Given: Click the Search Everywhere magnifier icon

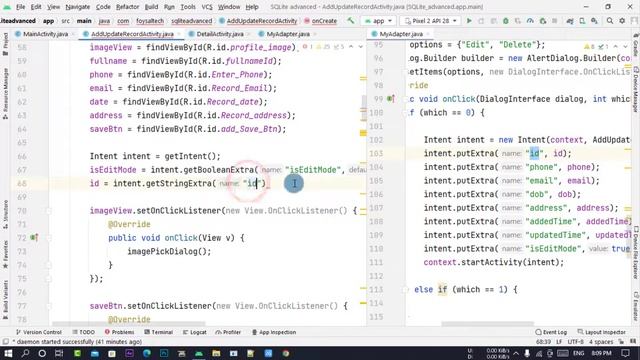Looking at the screenshot, I should (610, 20).
